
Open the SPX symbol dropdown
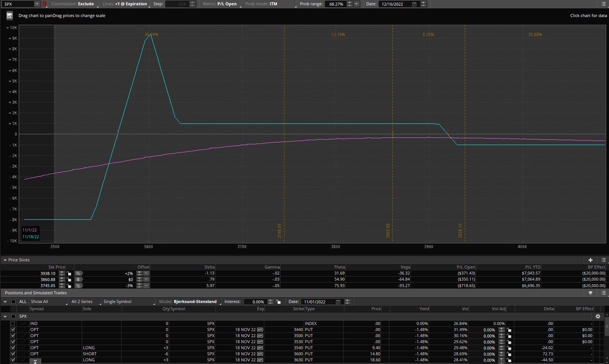pos(37,4)
